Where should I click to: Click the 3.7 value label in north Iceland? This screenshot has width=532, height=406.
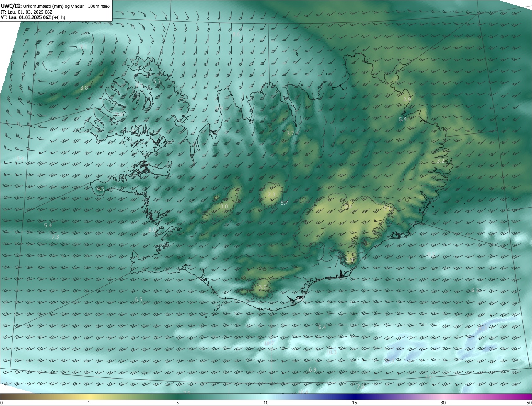coord(291,133)
